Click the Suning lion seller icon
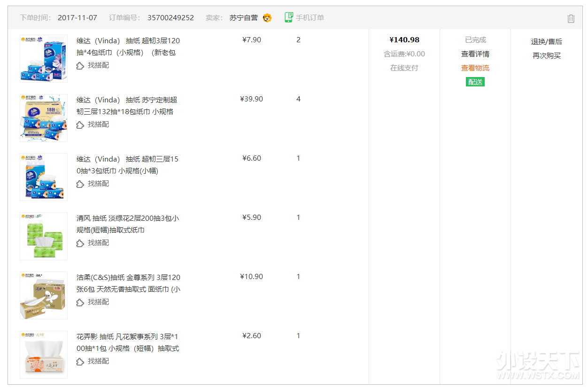This screenshot has height=388, width=588. [x=267, y=18]
